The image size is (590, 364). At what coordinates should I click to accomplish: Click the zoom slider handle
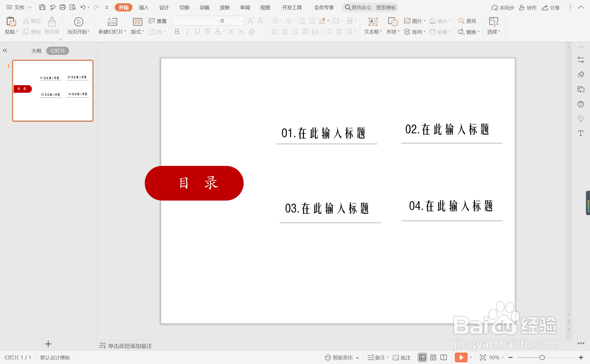(x=542, y=357)
